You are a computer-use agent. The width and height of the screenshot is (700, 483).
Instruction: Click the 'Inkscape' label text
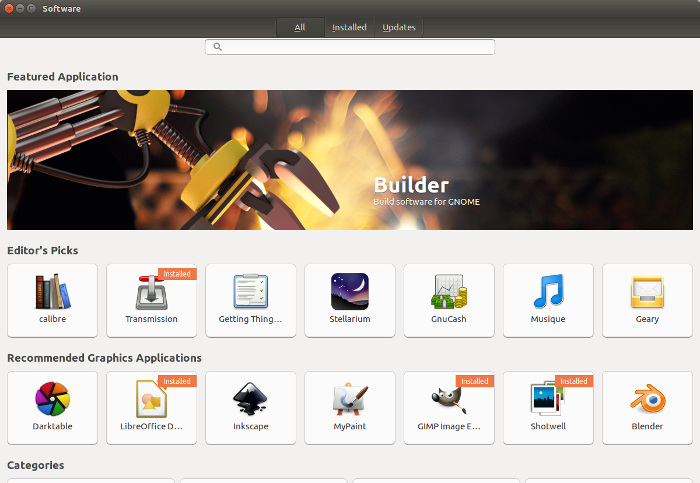251,426
